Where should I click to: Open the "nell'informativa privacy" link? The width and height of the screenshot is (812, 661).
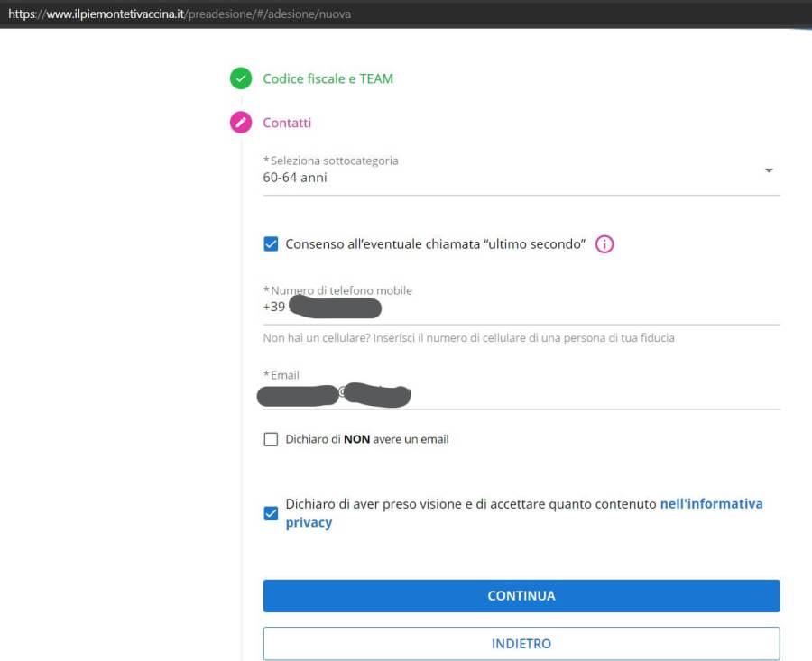[711, 504]
